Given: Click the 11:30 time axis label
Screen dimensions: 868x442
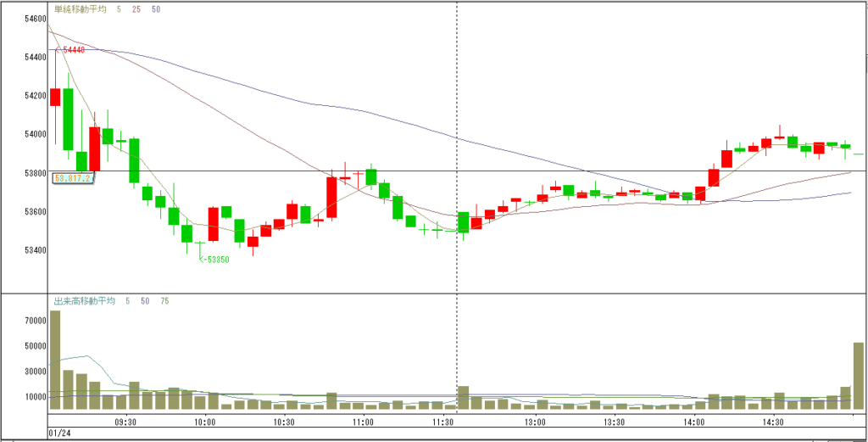Looking at the screenshot, I should (x=441, y=422).
